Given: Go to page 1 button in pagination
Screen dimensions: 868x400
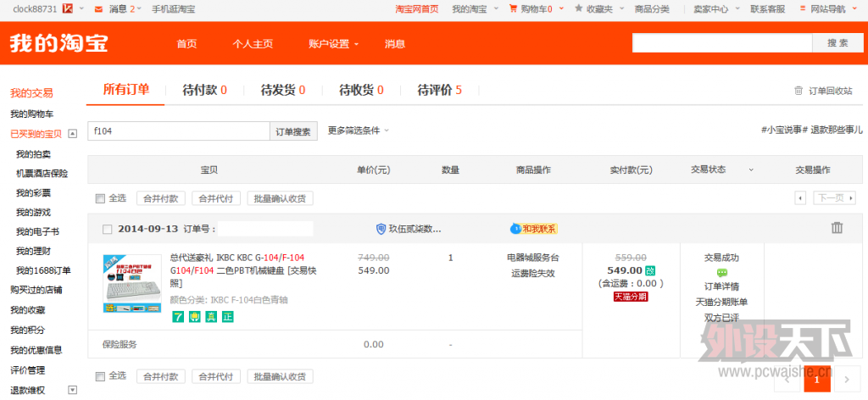Looking at the screenshot, I should click(819, 380).
